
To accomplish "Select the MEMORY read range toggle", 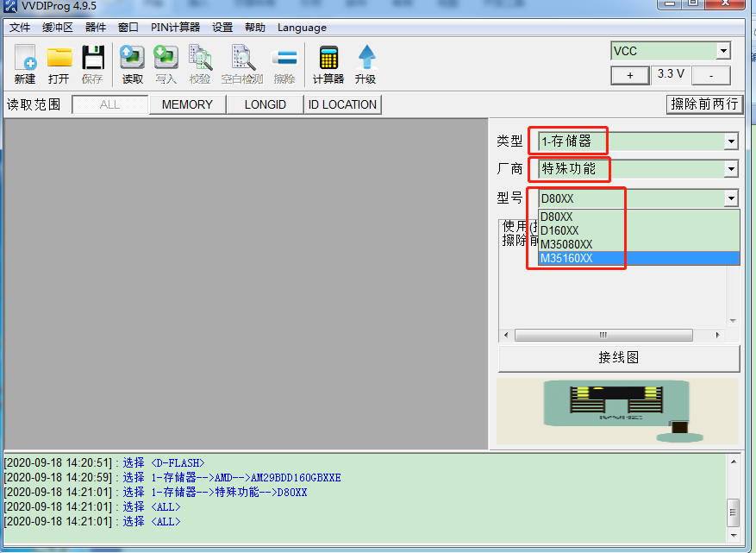I will (187, 104).
